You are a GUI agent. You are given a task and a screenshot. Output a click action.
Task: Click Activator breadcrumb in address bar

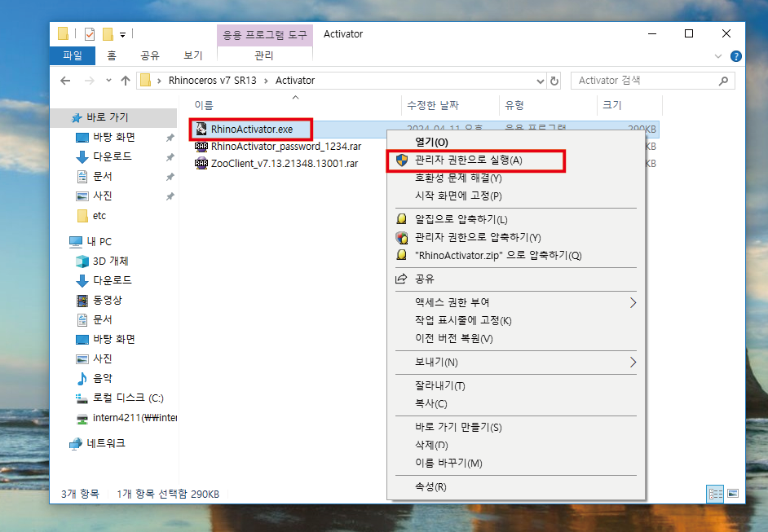click(x=295, y=81)
